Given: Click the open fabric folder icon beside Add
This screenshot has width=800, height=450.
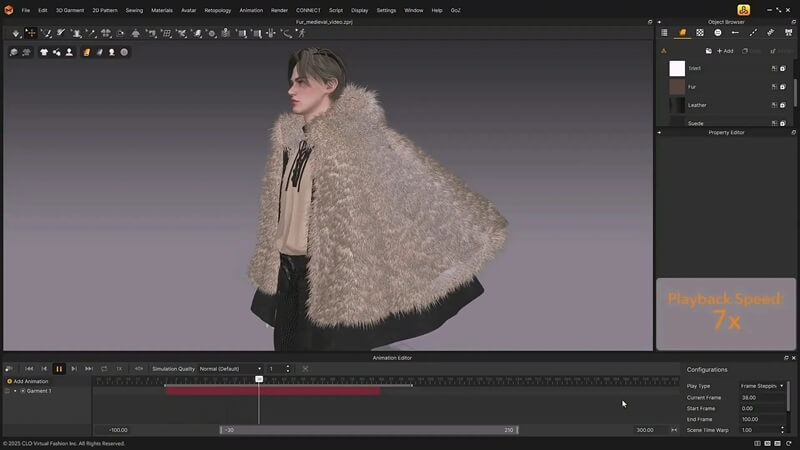Looking at the screenshot, I should 709,51.
